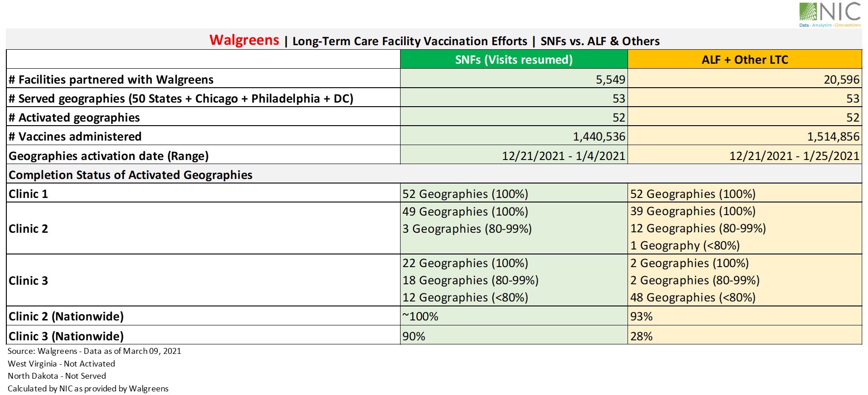This screenshot has width=868, height=395.
Task: Select the '12/21/2021 - 1/4/2021' date range
Action: tap(563, 156)
